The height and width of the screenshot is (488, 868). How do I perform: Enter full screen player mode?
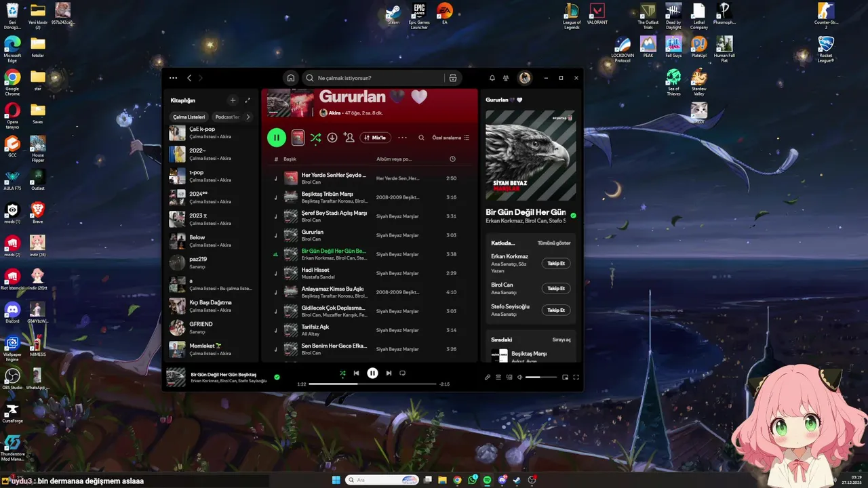(x=576, y=377)
